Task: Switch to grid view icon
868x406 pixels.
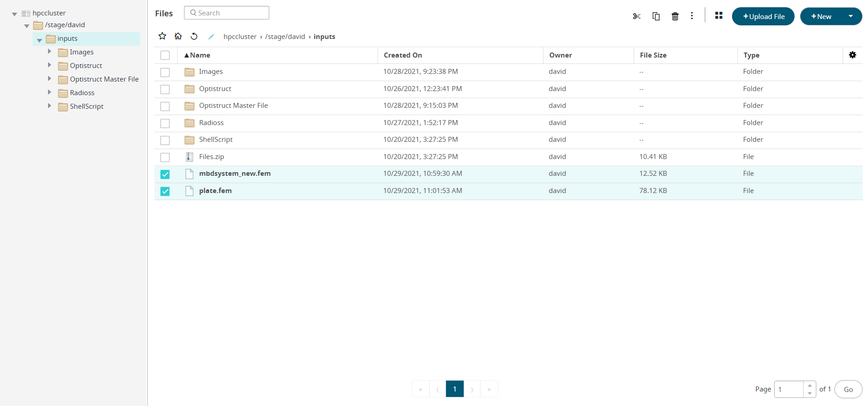Action: click(x=719, y=15)
